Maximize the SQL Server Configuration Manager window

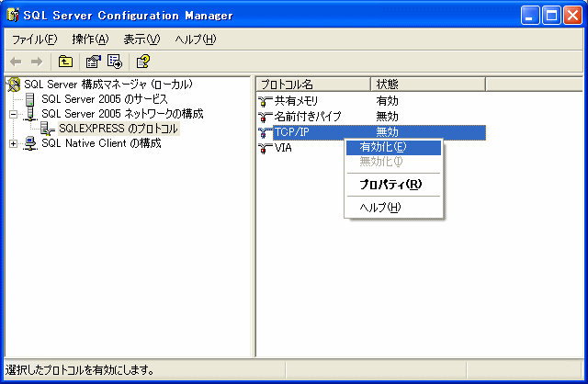tap(551, 16)
